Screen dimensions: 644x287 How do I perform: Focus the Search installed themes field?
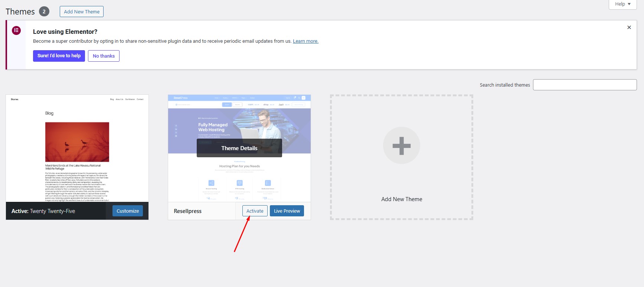pyautogui.click(x=585, y=85)
